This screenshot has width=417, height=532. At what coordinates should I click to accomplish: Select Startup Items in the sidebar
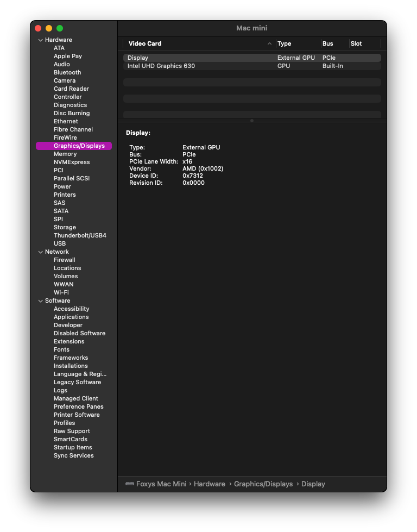click(72, 447)
